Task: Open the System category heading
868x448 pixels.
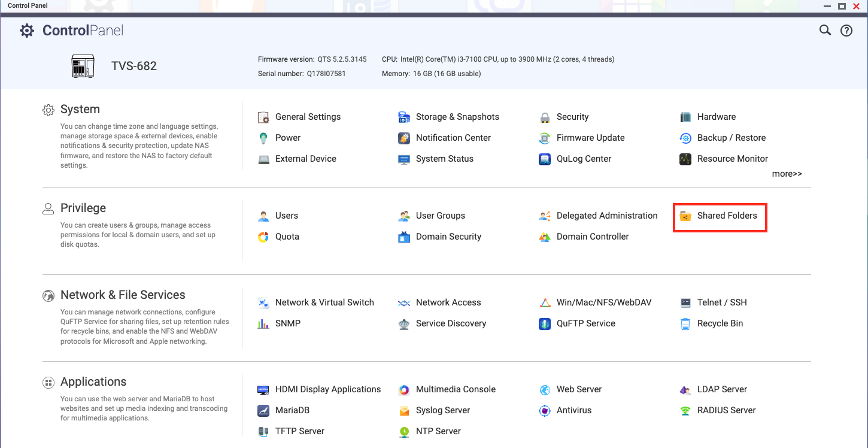Action: click(x=80, y=110)
